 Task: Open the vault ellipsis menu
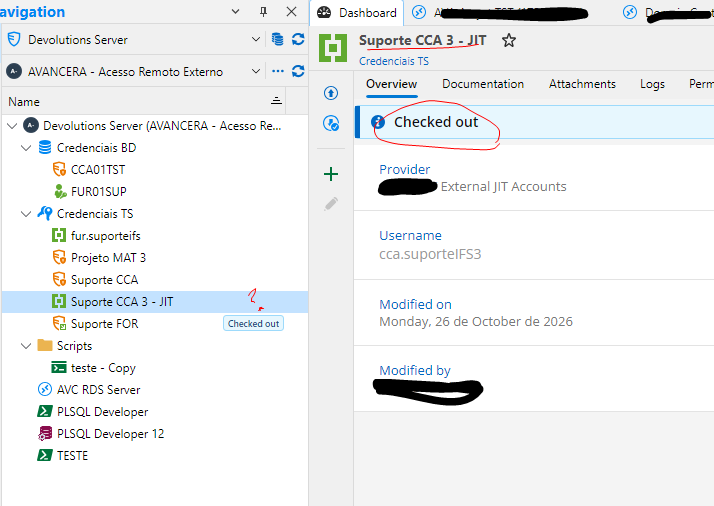coord(278,72)
